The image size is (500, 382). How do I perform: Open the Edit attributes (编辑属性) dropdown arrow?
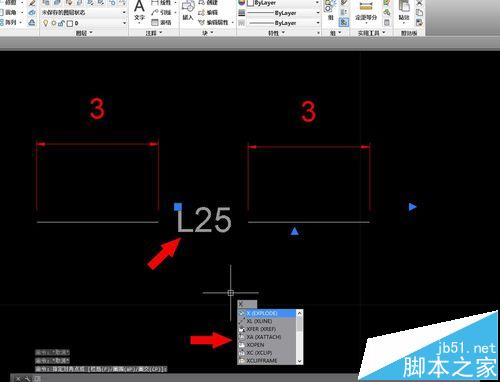[x=232, y=23]
